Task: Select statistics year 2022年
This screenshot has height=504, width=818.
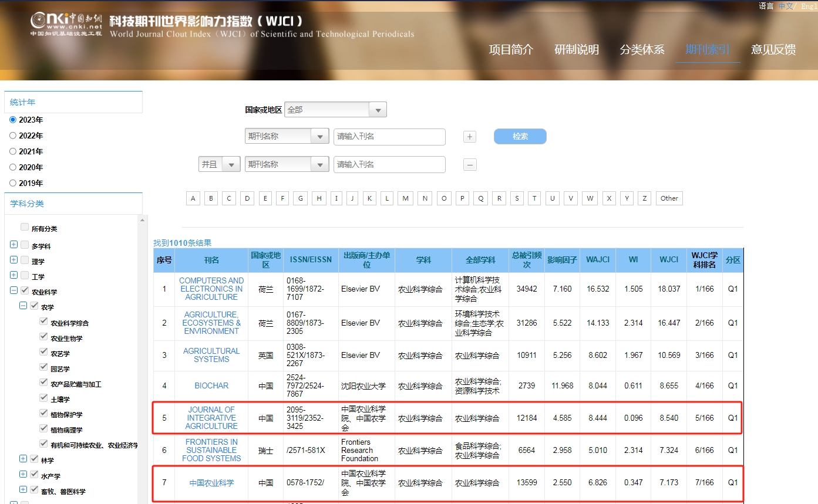Action: (13, 136)
